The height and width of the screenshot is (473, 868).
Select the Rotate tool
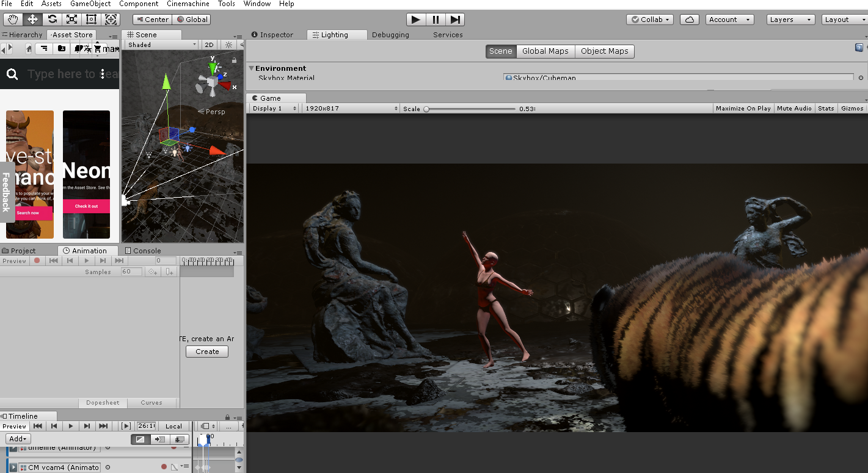pyautogui.click(x=52, y=20)
